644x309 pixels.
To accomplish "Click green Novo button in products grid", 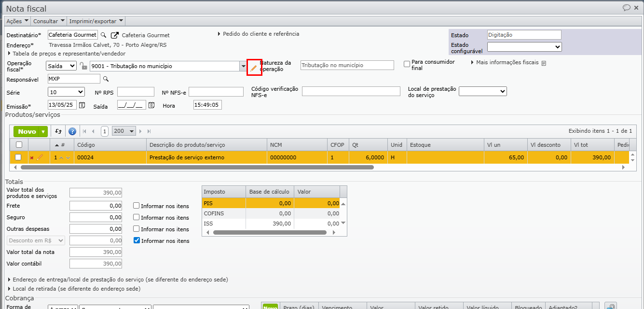I will click(27, 131).
